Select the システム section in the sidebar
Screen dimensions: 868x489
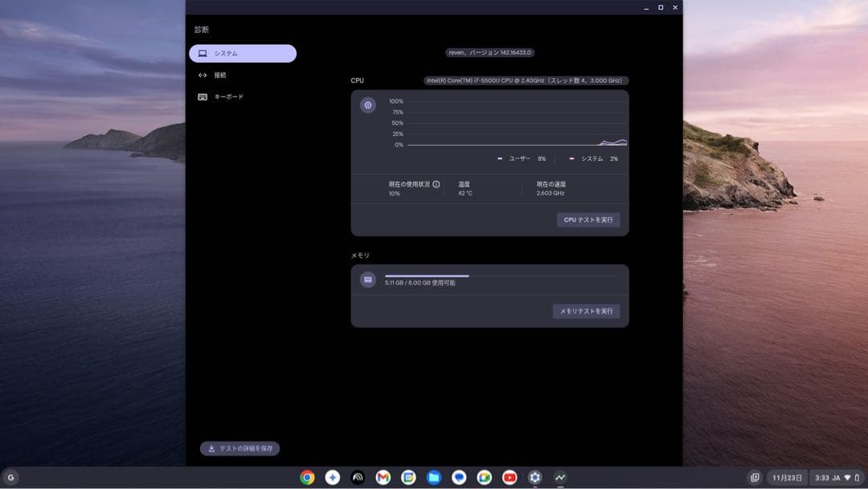[242, 53]
